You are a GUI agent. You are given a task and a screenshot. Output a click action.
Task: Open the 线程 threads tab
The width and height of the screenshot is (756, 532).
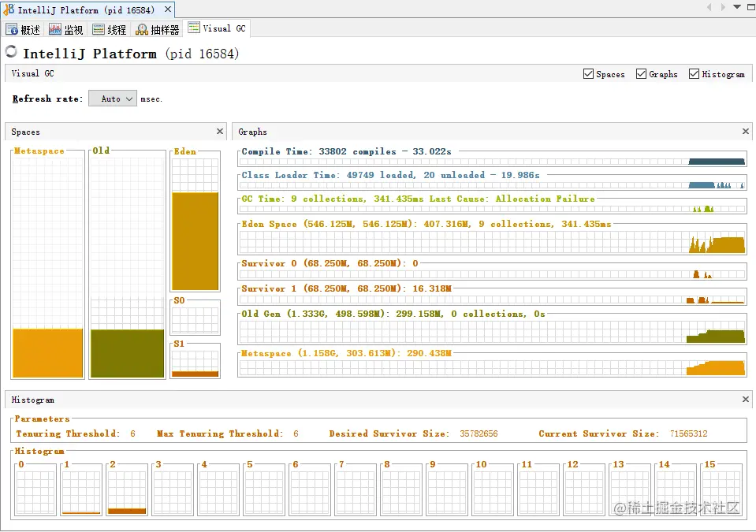(x=110, y=29)
